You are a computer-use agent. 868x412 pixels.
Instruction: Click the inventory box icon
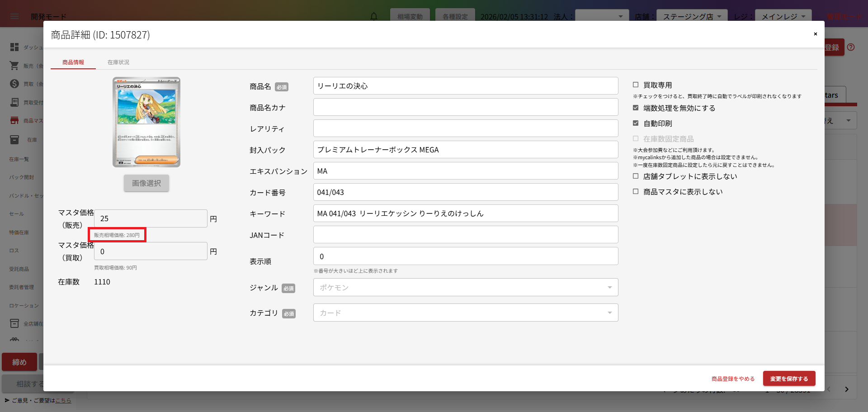tap(14, 140)
